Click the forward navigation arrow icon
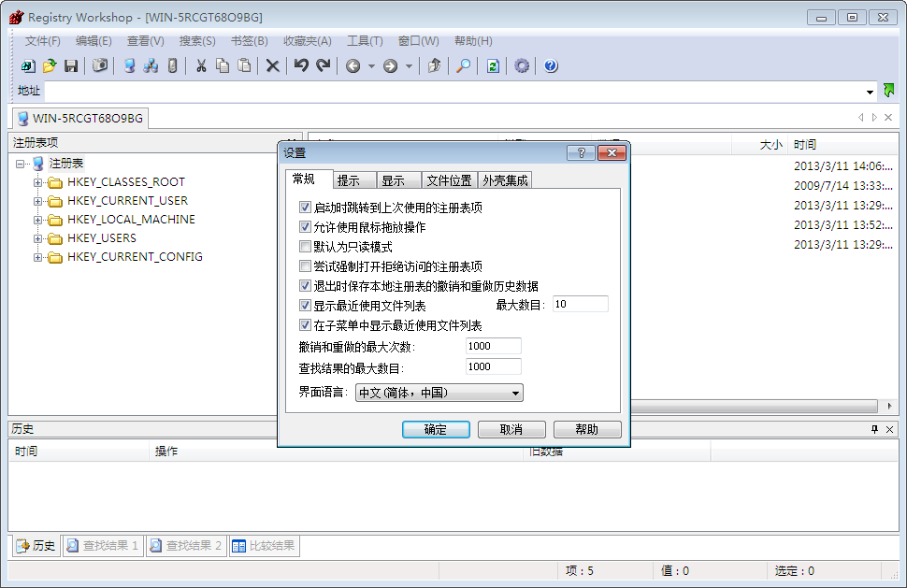 391,66
